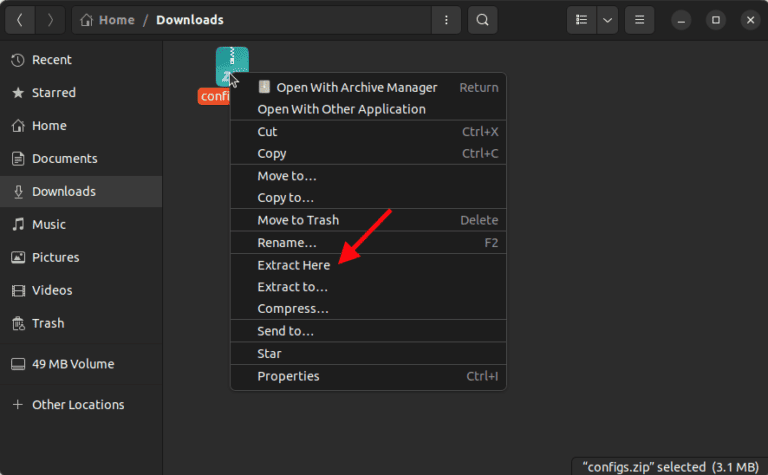The height and width of the screenshot is (475, 768).
Task: Select the 49 MB Volume drive
Action: 72,364
